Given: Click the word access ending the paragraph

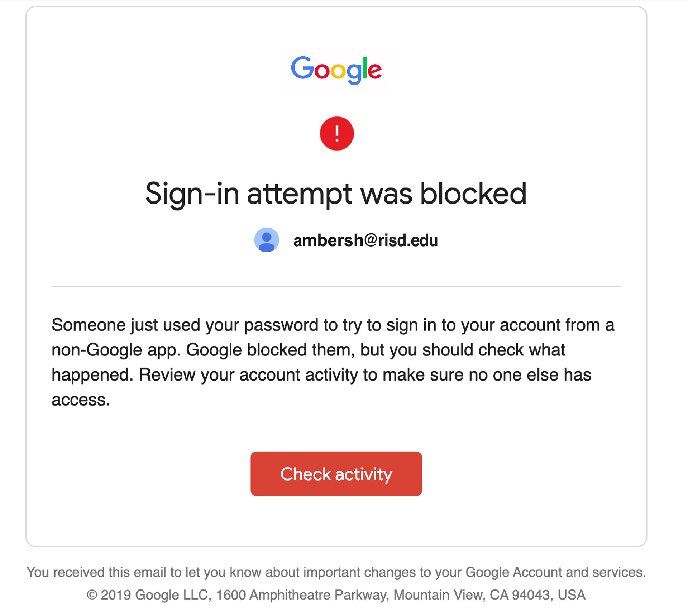Looking at the screenshot, I should click(81, 400).
